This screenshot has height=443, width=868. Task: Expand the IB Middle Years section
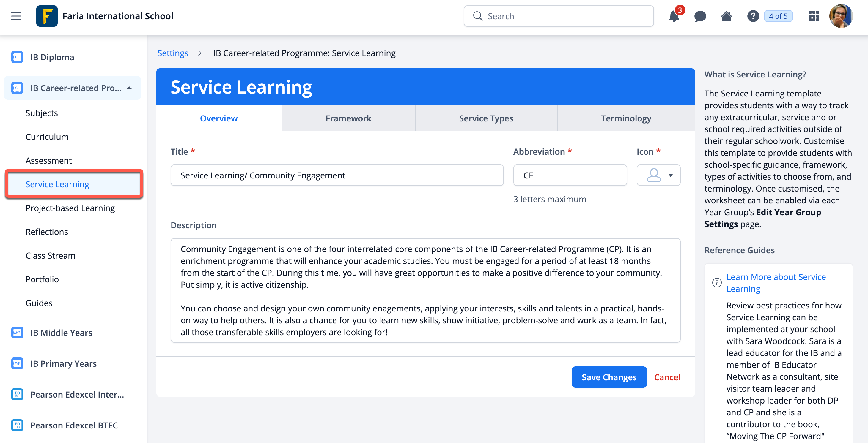pyautogui.click(x=61, y=333)
